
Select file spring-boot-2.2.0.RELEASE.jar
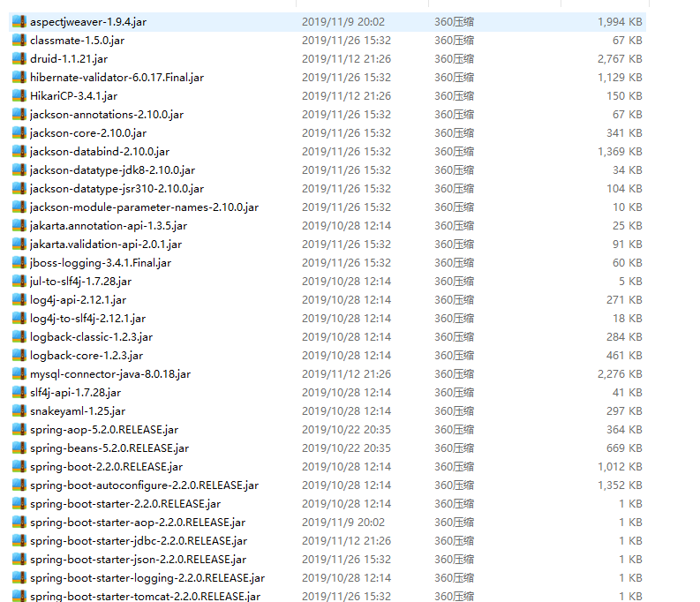coord(106,466)
